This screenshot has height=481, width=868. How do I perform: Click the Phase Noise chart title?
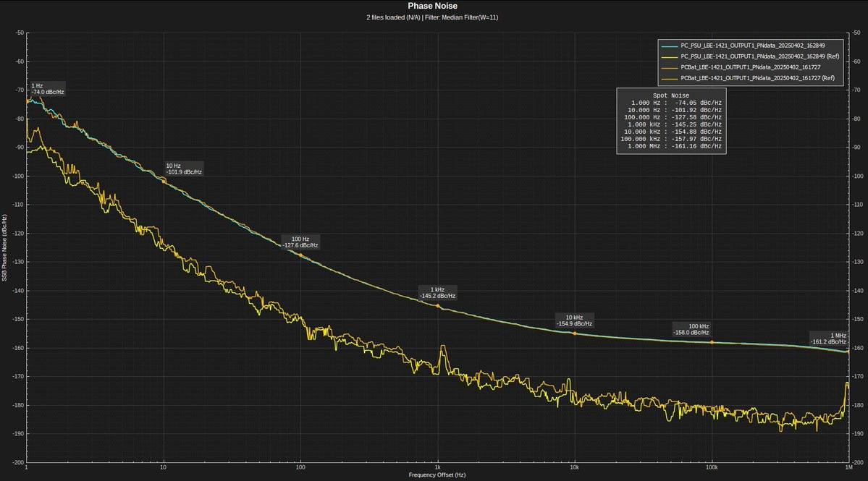click(x=432, y=6)
